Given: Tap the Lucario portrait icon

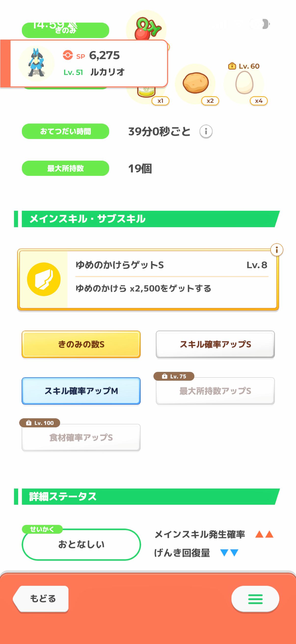Looking at the screenshot, I should [x=37, y=63].
